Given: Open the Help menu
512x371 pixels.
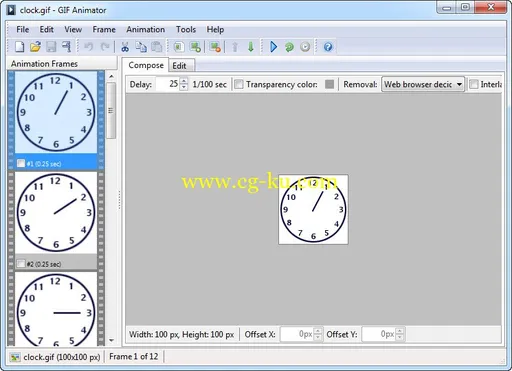Looking at the screenshot, I should pyautogui.click(x=215, y=29).
